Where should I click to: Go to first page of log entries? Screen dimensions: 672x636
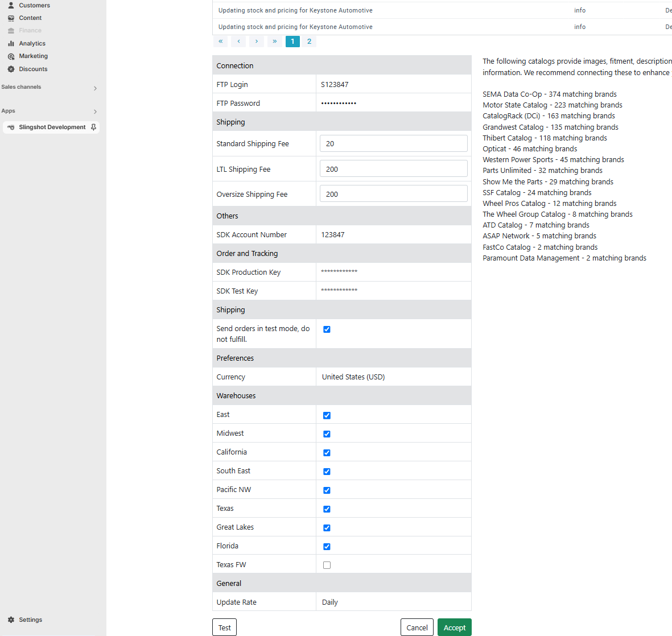(221, 42)
